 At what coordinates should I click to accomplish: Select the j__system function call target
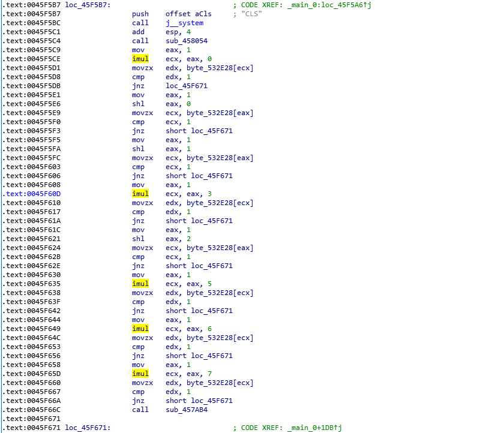pyautogui.click(x=187, y=23)
